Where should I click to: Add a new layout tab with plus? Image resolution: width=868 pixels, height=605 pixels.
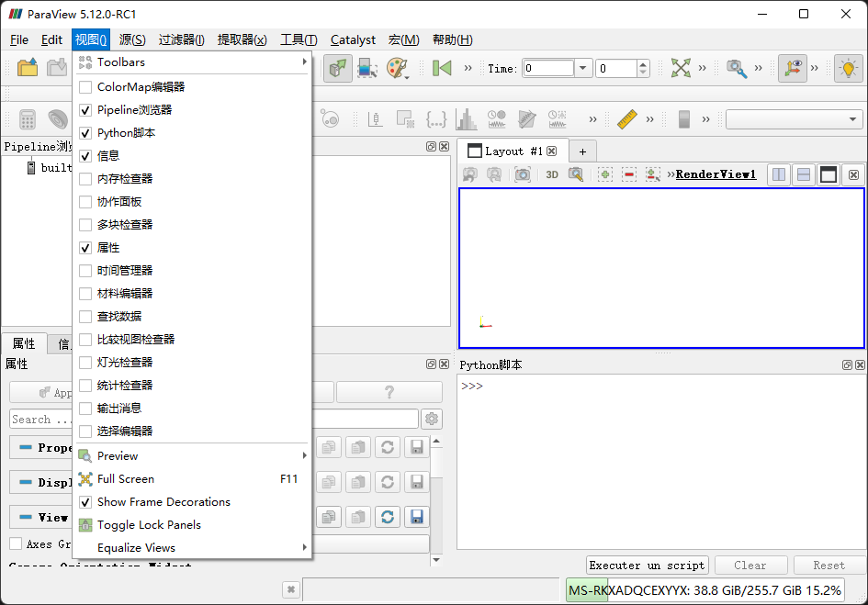pos(582,151)
